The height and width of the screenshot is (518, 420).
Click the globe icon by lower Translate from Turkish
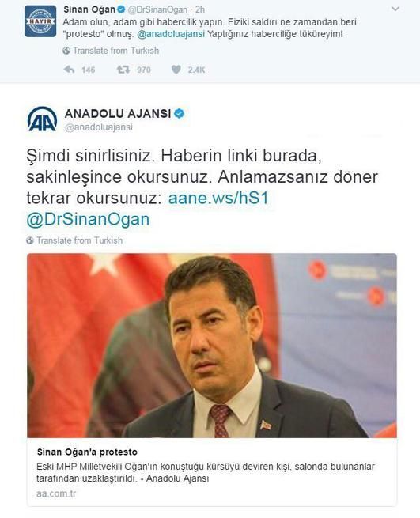(x=30, y=240)
